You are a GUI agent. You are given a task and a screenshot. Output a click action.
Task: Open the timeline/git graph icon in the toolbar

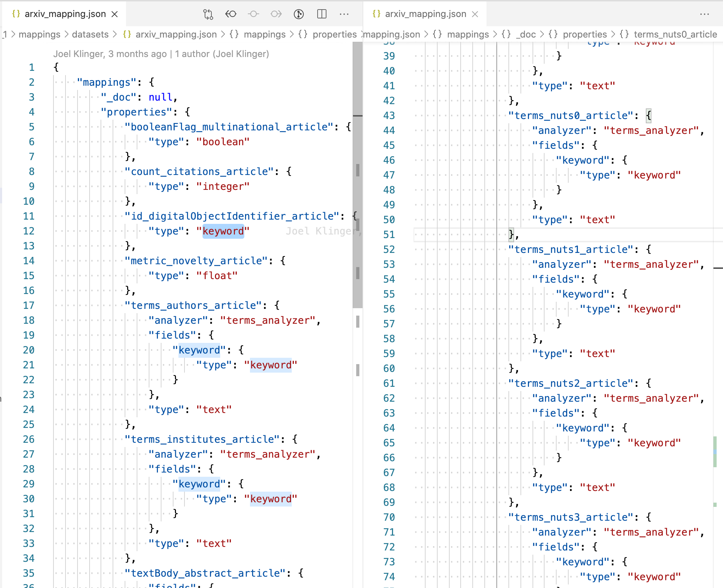[299, 14]
